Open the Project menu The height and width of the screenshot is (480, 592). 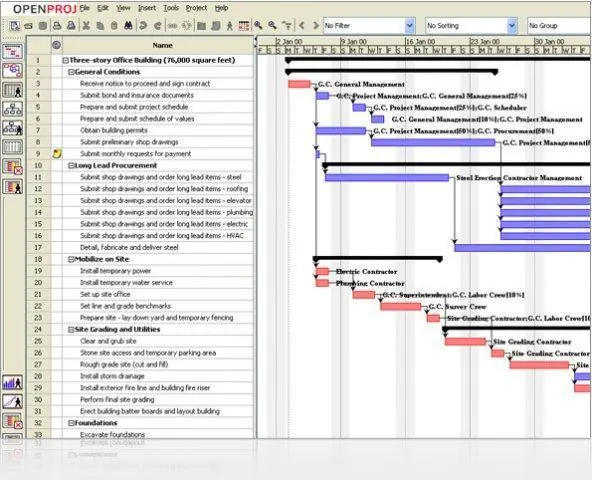click(196, 8)
